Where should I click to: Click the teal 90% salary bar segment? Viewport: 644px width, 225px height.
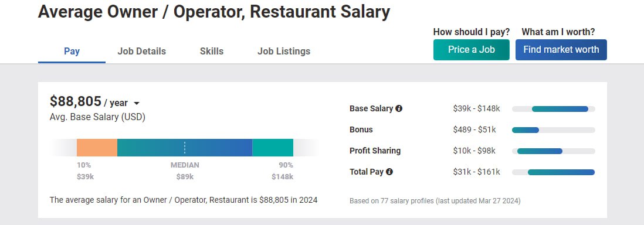click(273, 148)
